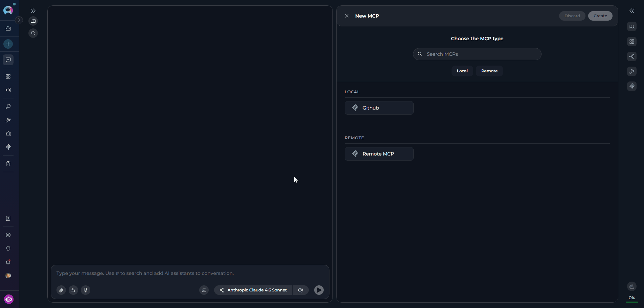The image size is (644, 308).
Task: Open the wrench icon in right sidebar
Action: point(632,71)
